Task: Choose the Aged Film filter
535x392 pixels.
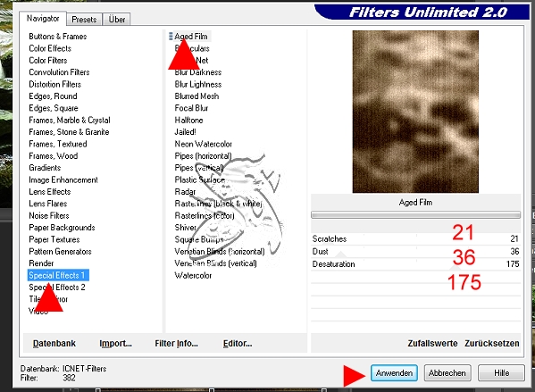Action: (x=190, y=36)
